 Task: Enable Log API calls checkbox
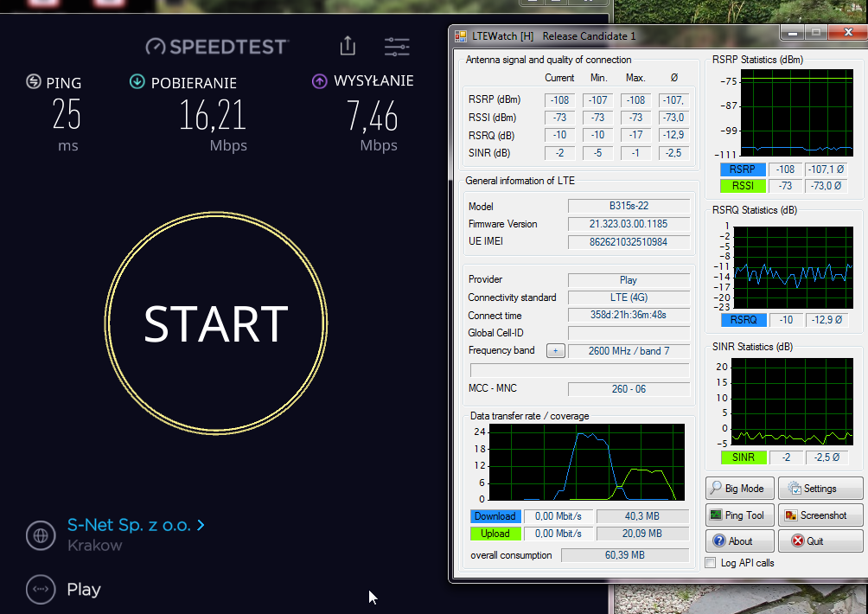point(711,562)
